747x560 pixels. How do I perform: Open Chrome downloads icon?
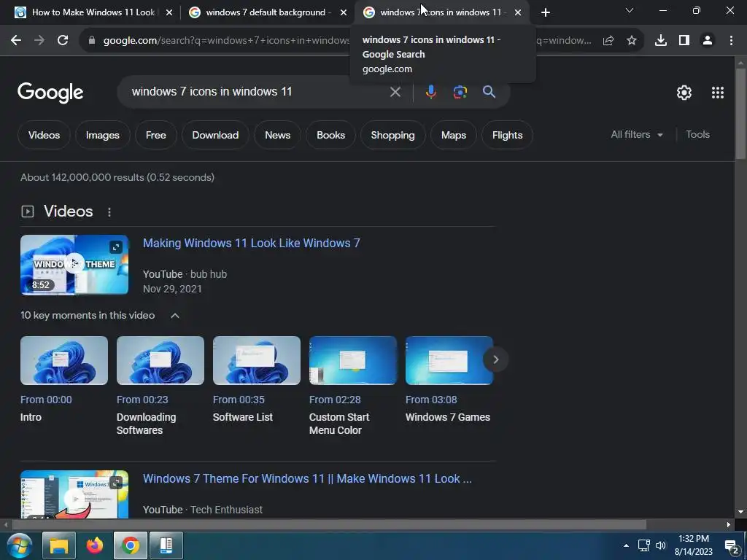(x=661, y=41)
